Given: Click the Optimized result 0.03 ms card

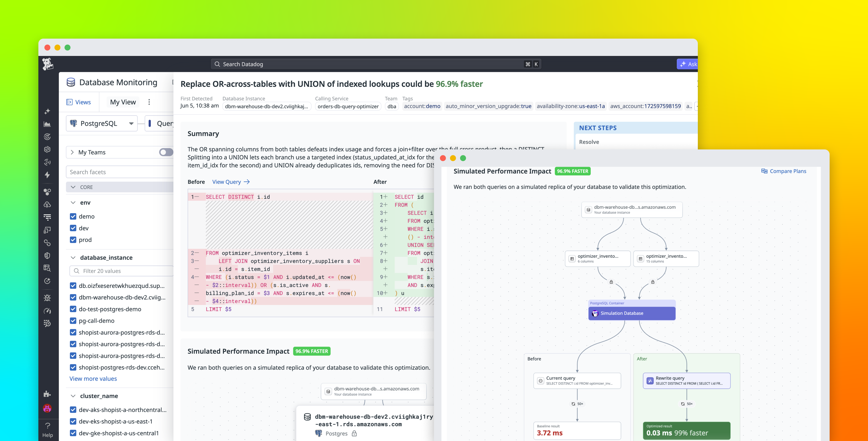Looking at the screenshot, I should click(687, 430).
